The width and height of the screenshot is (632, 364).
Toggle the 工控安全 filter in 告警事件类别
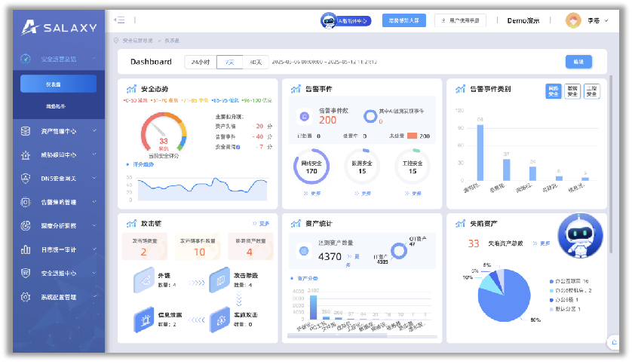(x=592, y=91)
